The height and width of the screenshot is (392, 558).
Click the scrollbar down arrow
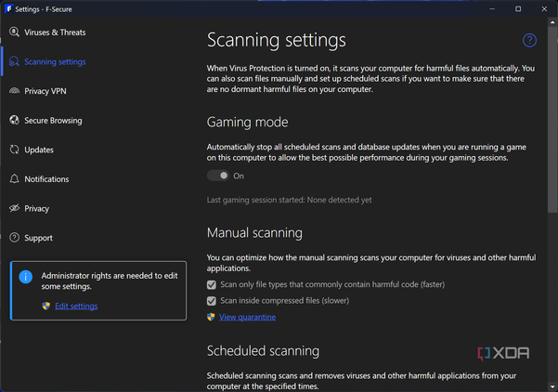(552, 386)
